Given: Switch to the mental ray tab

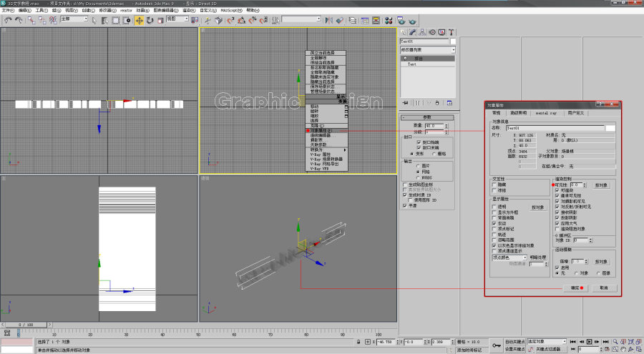Looking at the screenshot, I should (545, 113).
